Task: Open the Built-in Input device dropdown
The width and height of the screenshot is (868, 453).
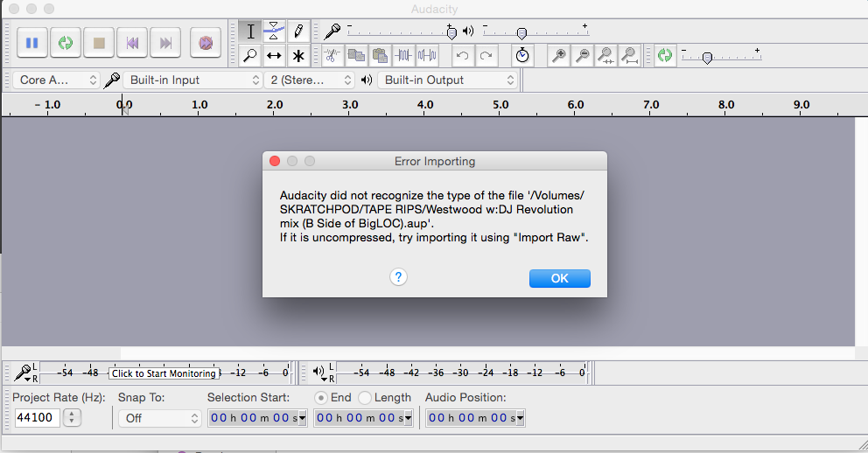Action: (192, 80)
